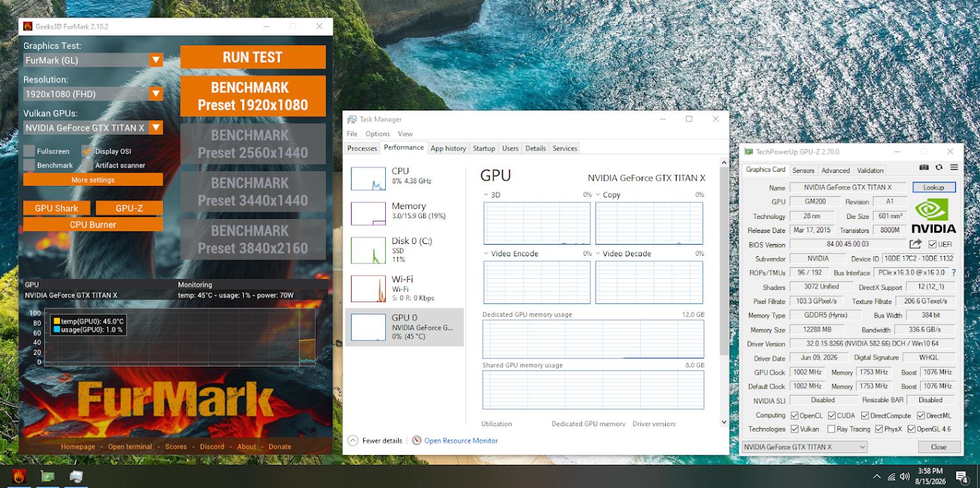Toggle the Vulkan checkbox in GPU-Z
980x488 pixels.
(x=794, y=429)
